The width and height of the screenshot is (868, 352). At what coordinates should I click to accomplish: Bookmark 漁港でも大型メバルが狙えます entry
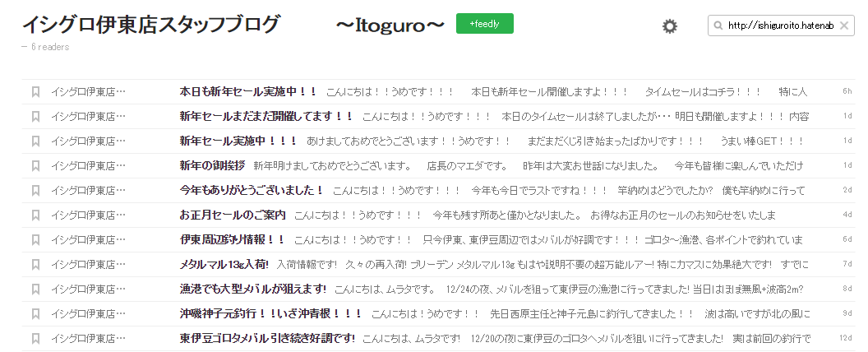tap(35, 289)
